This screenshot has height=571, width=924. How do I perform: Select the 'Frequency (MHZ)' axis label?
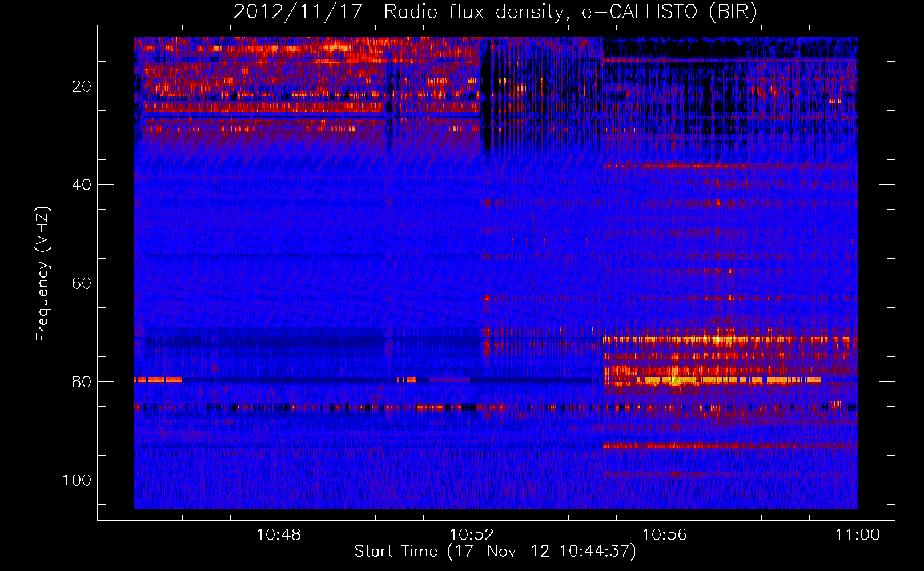(x=43, y=274)
